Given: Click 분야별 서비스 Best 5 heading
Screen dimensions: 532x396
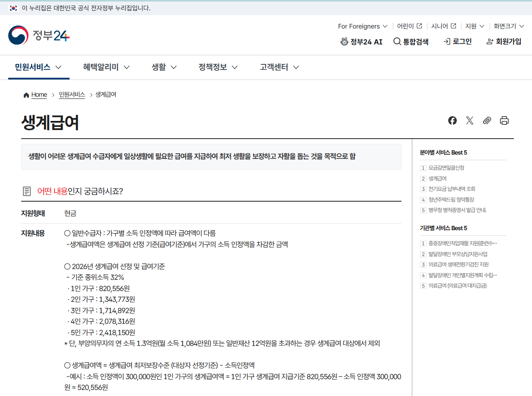Looking at the screenshot, I should pos(443,152).
